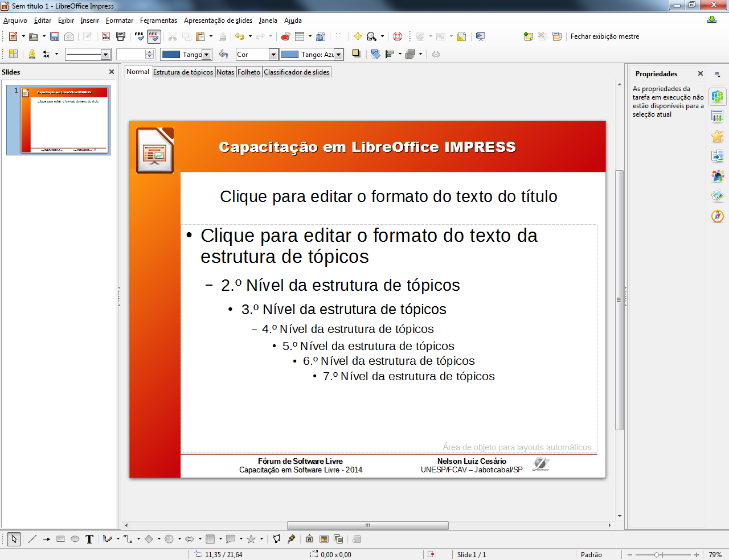This screenshot has height=560, width=729.
Task: Select the Ellipse tool
Action: coord(75,539)
